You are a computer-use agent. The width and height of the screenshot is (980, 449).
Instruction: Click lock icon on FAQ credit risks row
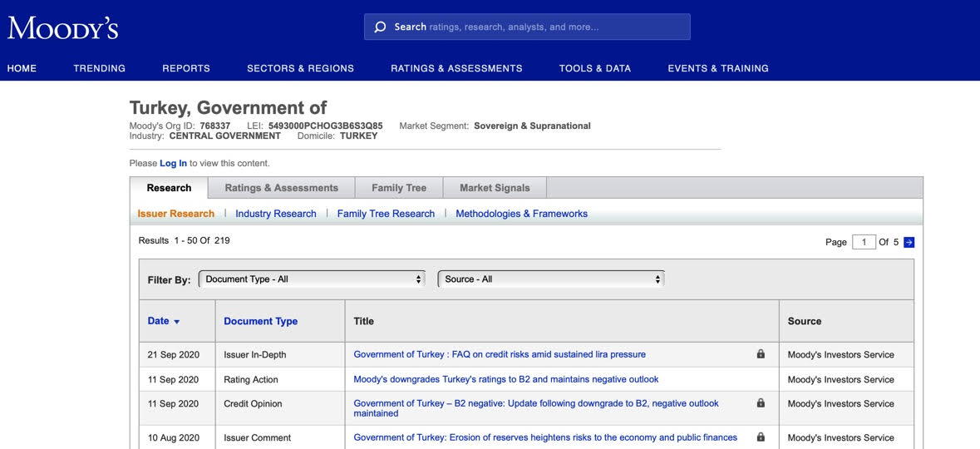761,354
